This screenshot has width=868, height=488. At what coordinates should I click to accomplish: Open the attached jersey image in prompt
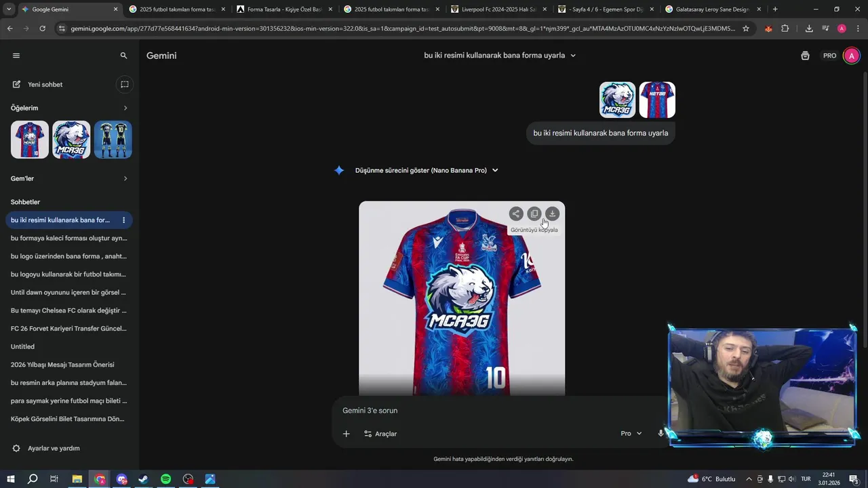pyautogui.click(x=657, y=100)
